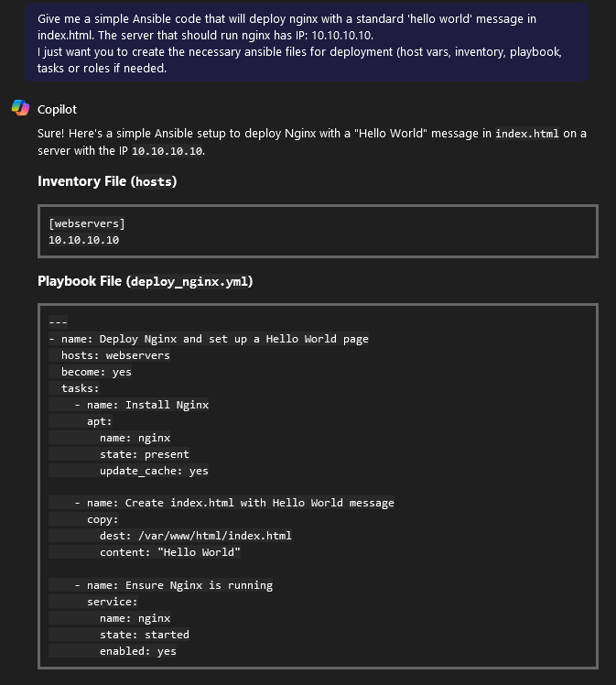This screenshot has width=616, height=685.
Task: Click the Playbook File (deploy_nginx.yml) heading
Action: click(x=145, y=281)
